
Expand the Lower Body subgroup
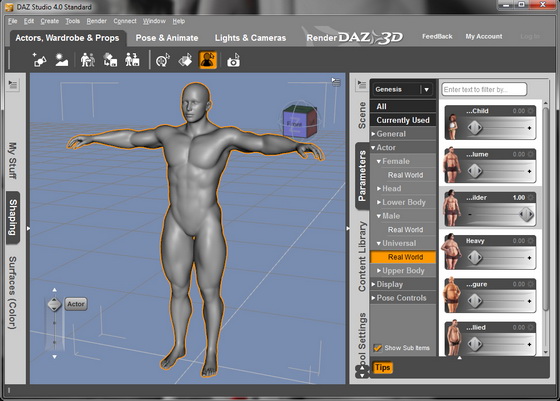[x=379, y=202]
